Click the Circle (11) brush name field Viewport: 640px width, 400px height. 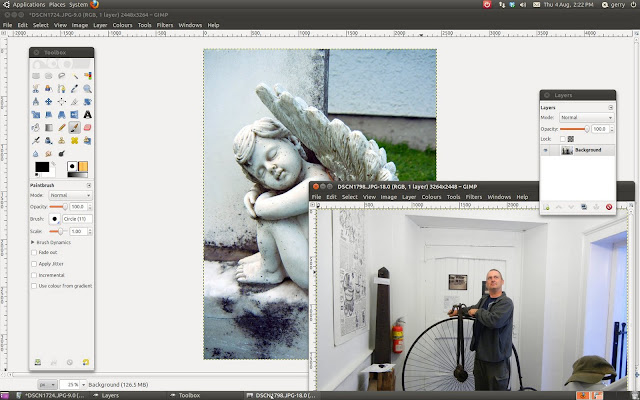[x=77, y=219]
